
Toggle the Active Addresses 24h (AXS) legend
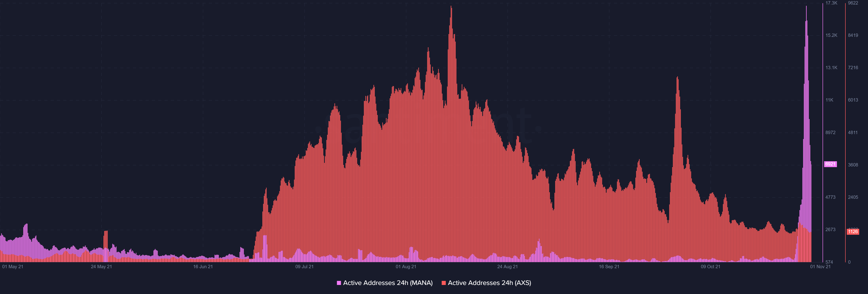486,283
